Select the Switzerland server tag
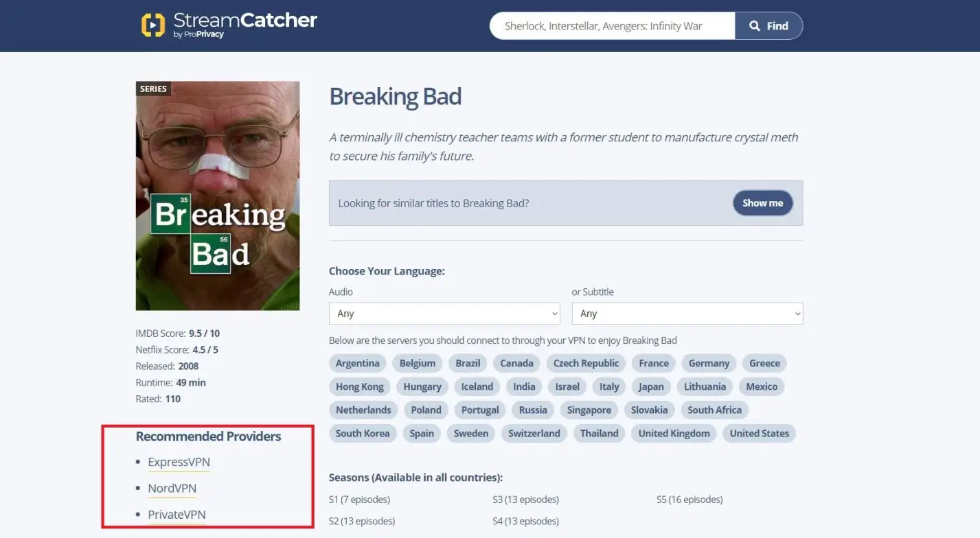The width and height of the screenshot is (980, 538). click(x=534, y=433)
